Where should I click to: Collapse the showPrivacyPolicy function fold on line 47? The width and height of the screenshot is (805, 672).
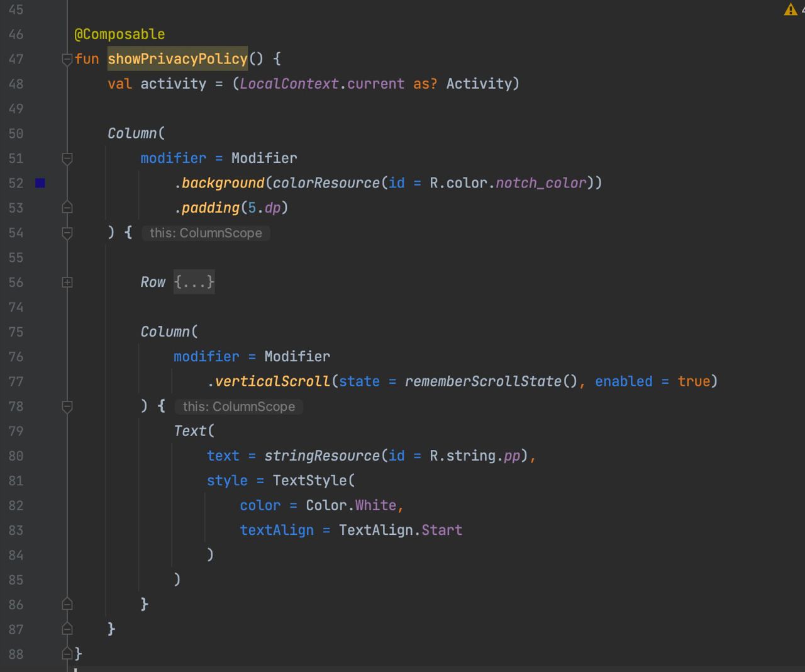tap(67, 59)
